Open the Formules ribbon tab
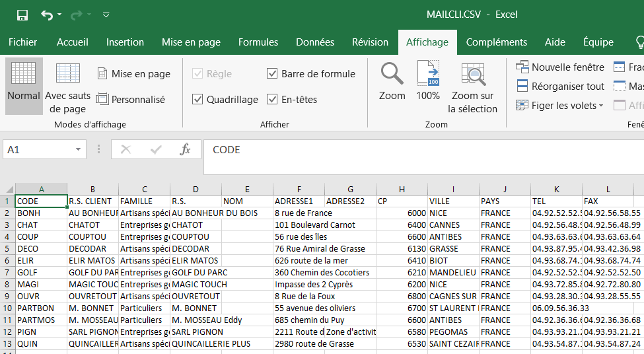The height and width of the screenshot is (354, 644). (x=258, y=42)
